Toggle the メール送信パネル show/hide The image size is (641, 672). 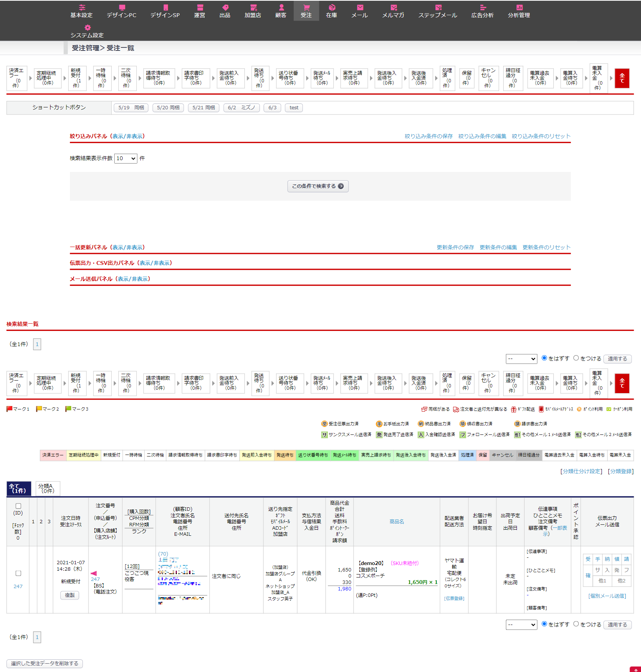[x=133, y=279]
